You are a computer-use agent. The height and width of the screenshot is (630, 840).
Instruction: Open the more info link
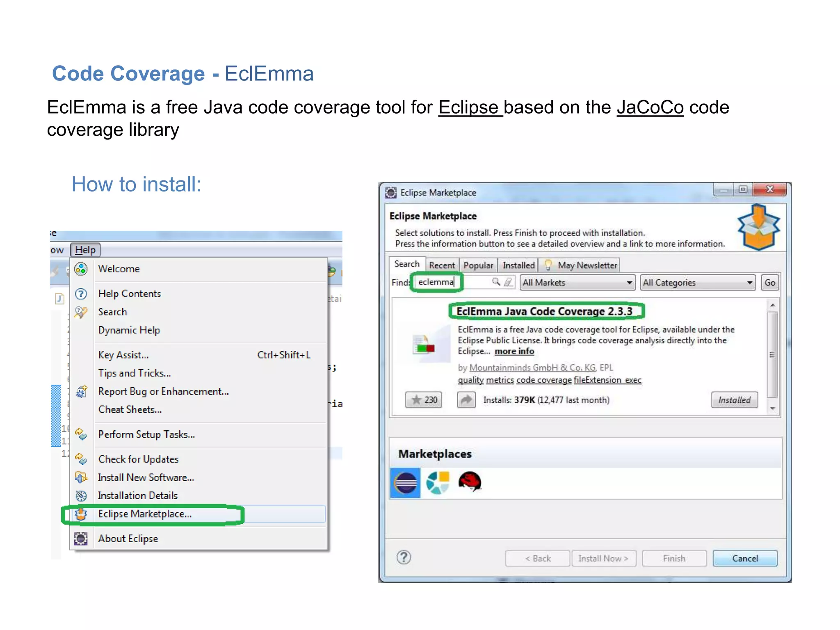514,352
